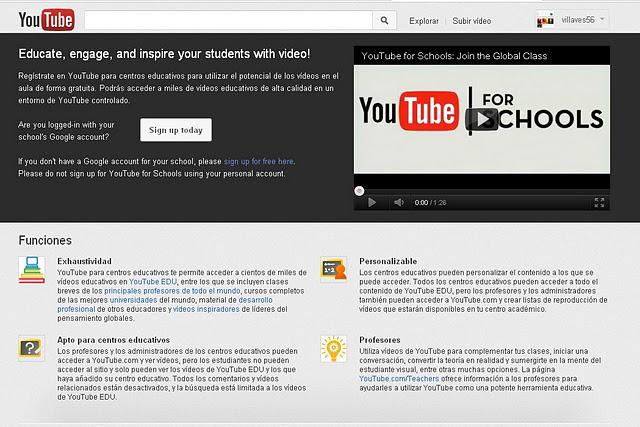
Task: Expand the villaves56 account dropdown arrow
Action: pos(602,19)
